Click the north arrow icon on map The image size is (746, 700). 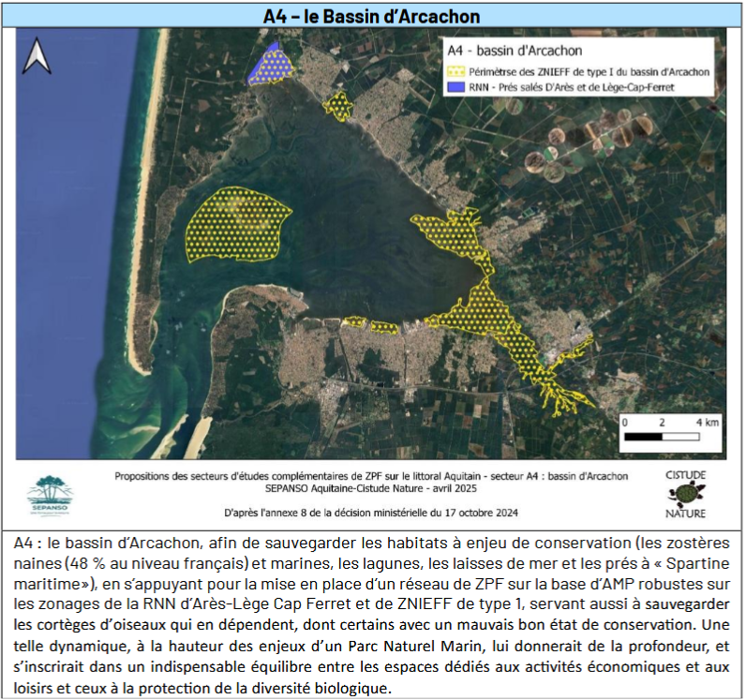click(37, 56)
